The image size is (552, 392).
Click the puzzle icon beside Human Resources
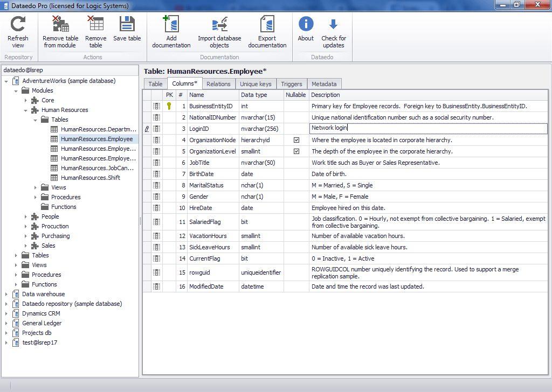click(x=35, y=110)
